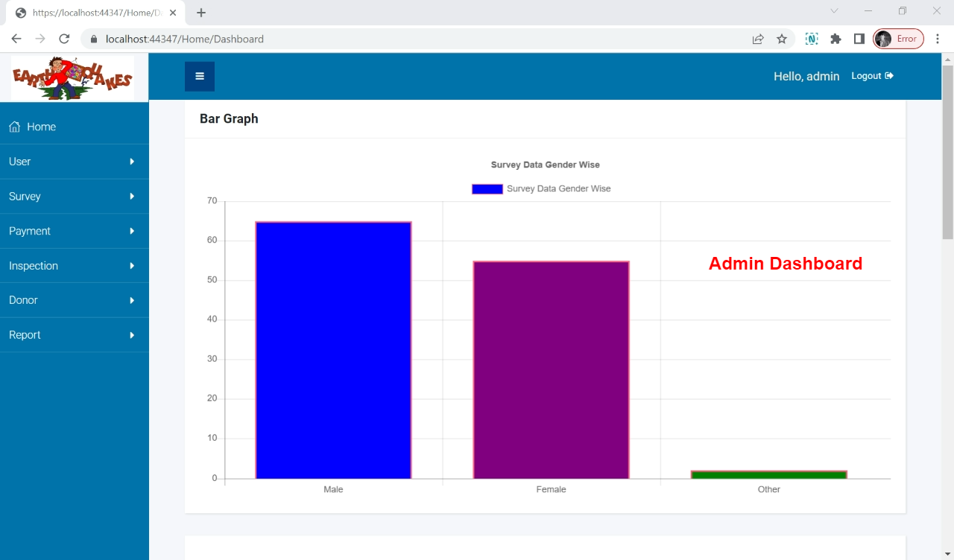Go to Home in the sidebar
This screenshot has height=560, width=954.
41,127
